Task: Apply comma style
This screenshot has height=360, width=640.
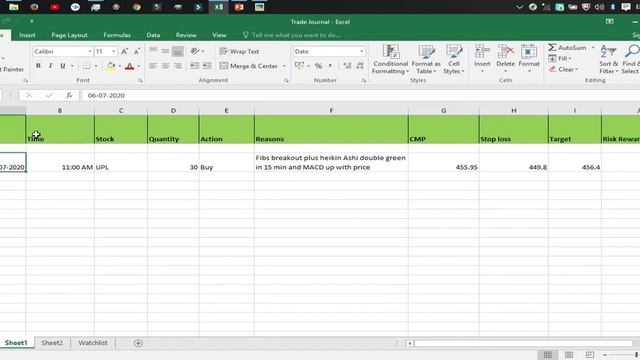Action: (x=330, y=66)
